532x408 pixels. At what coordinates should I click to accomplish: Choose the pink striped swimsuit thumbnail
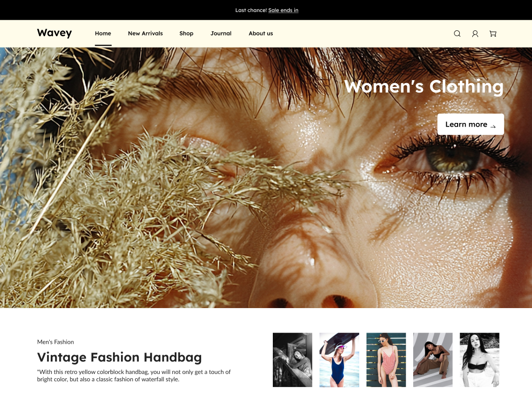(386, 360)
